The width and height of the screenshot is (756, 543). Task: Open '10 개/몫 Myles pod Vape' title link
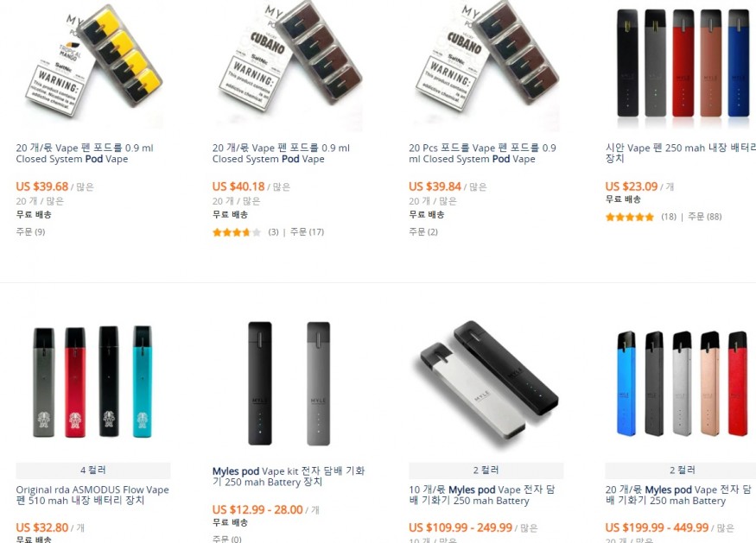[x=481, y=495]
